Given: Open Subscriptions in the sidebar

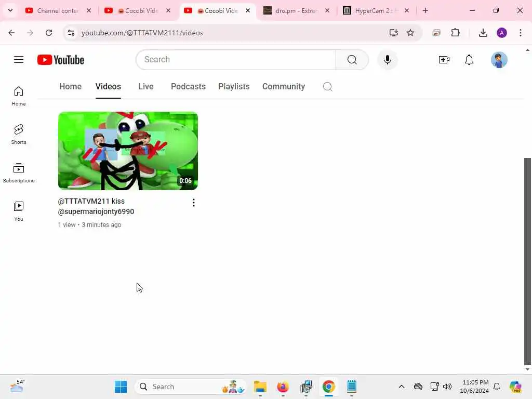Looking at the screenshot, I should [19, 172].
